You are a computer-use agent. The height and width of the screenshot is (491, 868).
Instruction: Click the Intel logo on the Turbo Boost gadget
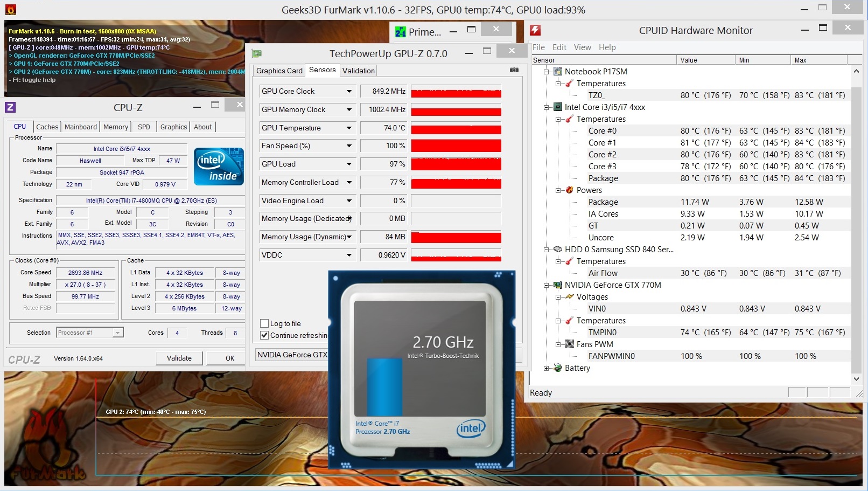471,428
